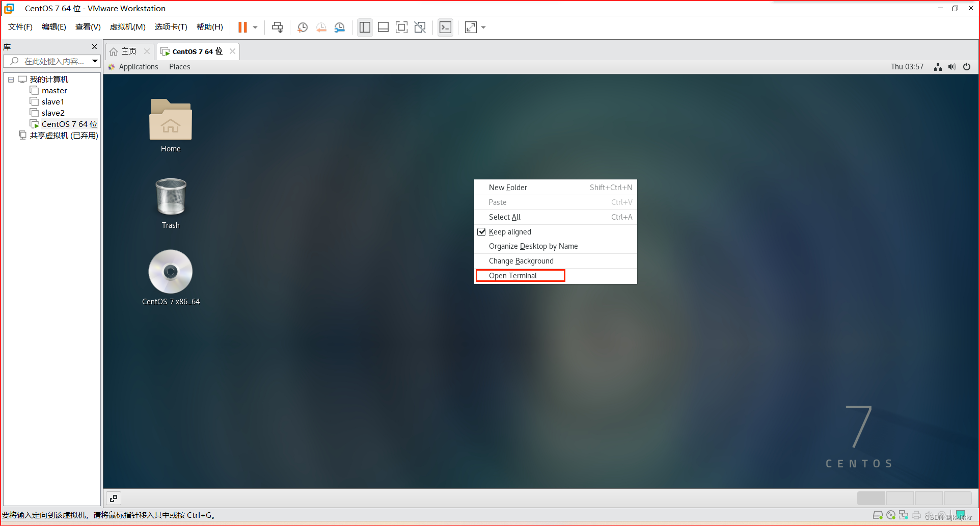Screen dimensions: 980x526
Task: Click the CD/DVD device status icon
Action: (891, 515)
